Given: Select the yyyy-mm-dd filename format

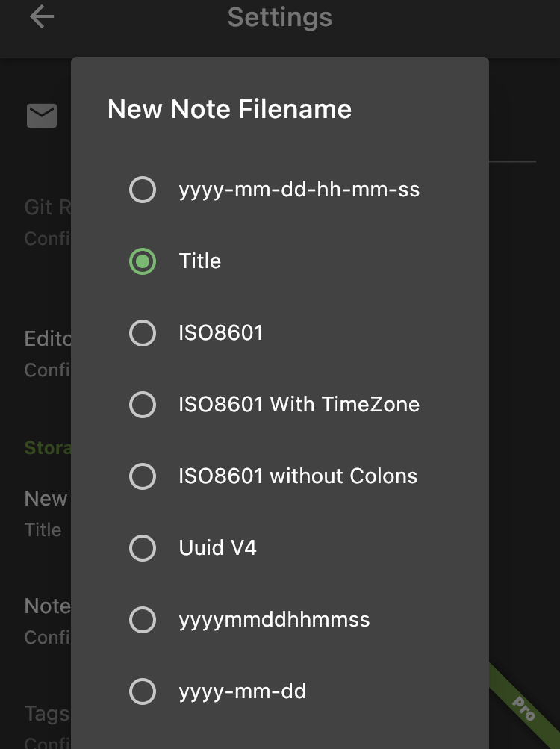Looking at the screenshot, I should point(242,691).
